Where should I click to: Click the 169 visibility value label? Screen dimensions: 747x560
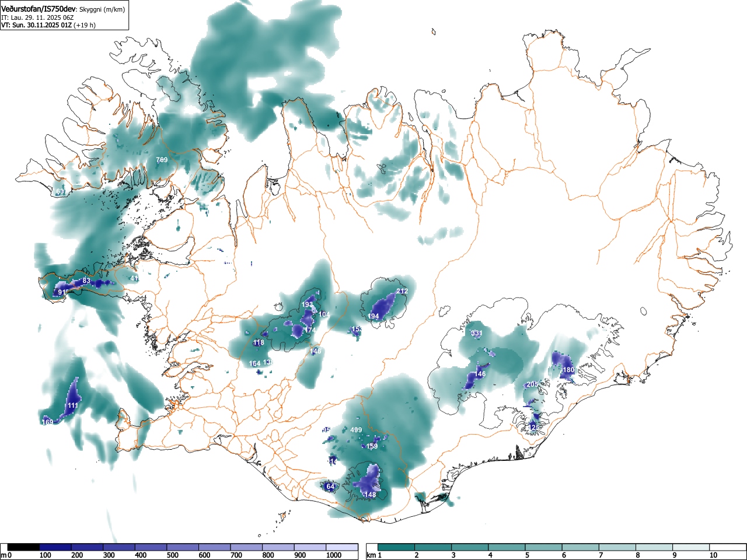point(47,422)
